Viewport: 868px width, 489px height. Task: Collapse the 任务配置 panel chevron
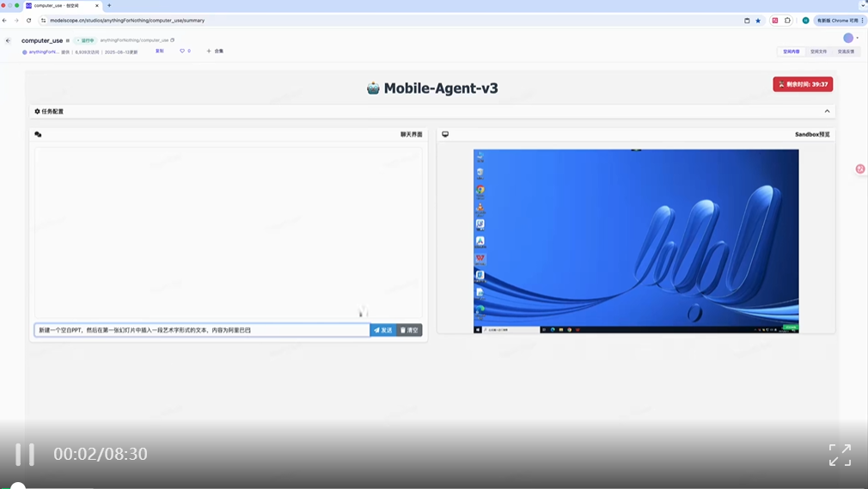click(x=827, y=112)
